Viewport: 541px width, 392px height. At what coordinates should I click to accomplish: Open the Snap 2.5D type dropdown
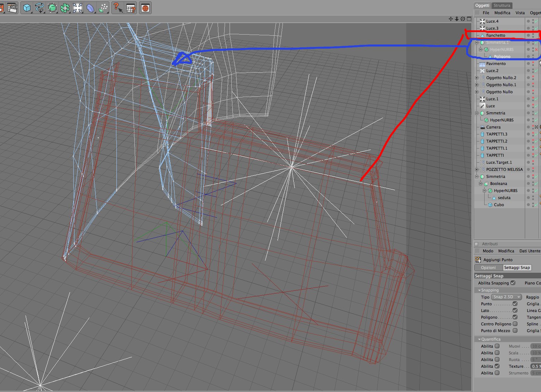506,297
